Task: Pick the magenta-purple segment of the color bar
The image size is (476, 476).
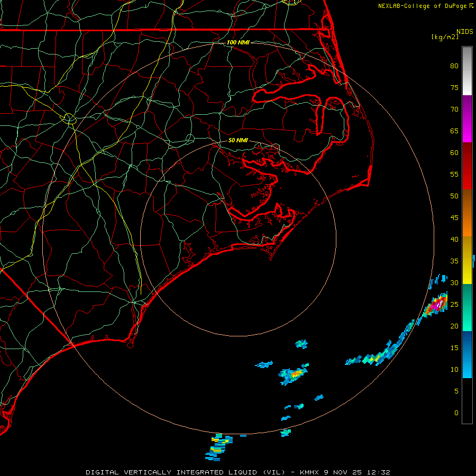Action: (x=467, y=118)
